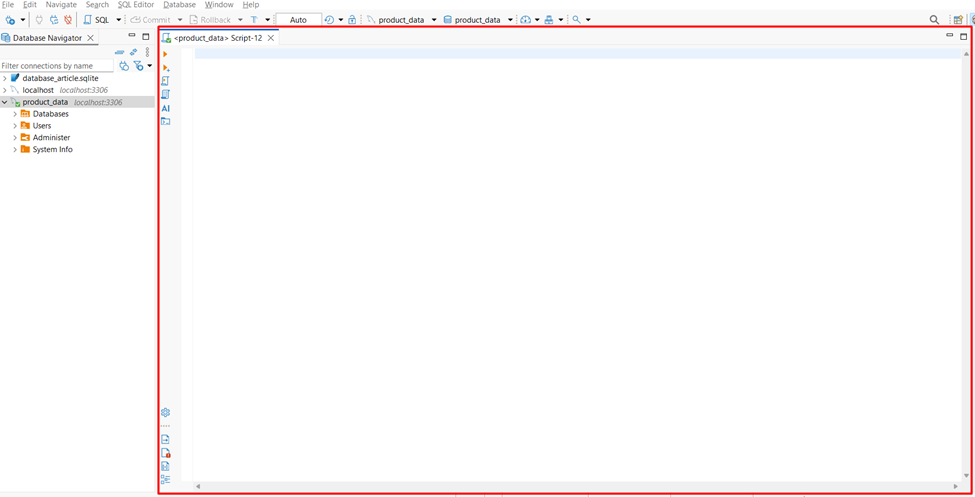Image resolution: width=975 pixels, height=497 pixels.
Task: Expand the Databases folder
Action: point(15,114)
